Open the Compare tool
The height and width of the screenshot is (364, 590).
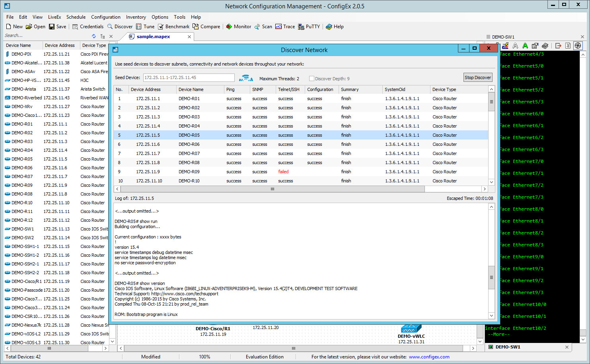pyautogui.click(x=206, y=27)
